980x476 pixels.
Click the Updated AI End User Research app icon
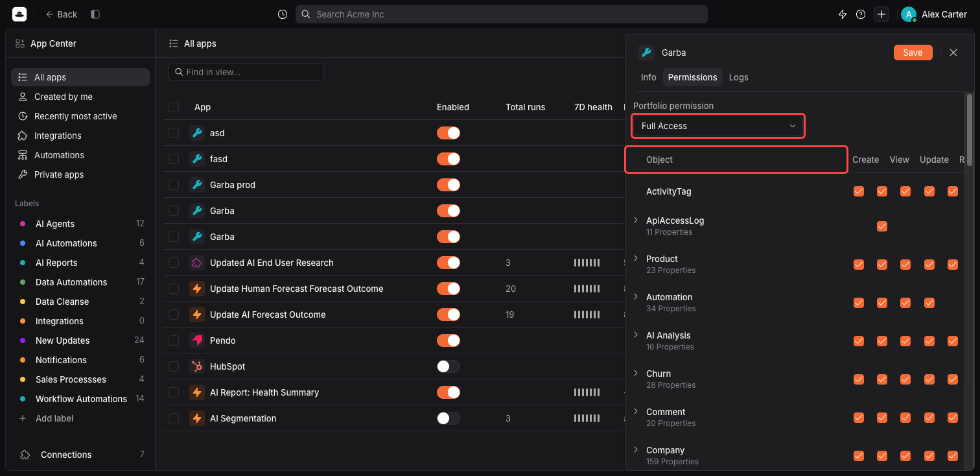coord(197,263)
